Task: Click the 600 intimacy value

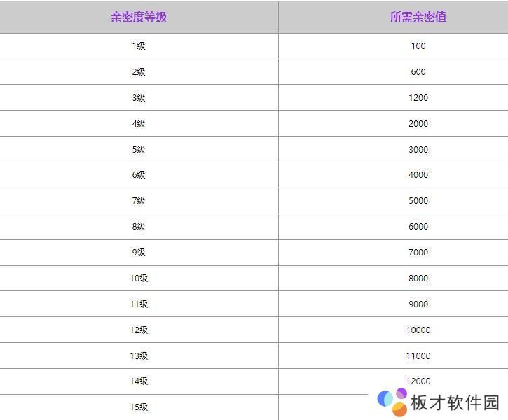Action: point(418,72)
